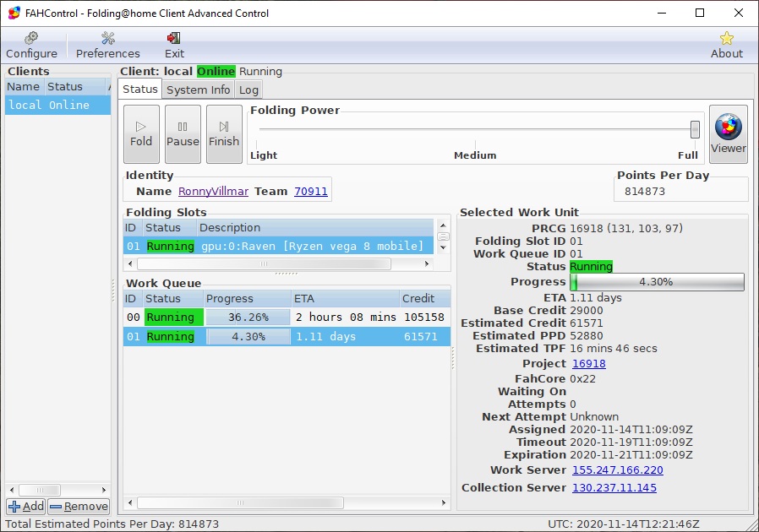Click Folding Slots horizontal scroll left arrow
The width and height of the screenshot is (759, 532).
pyautogui.click(x=129, y=264)
